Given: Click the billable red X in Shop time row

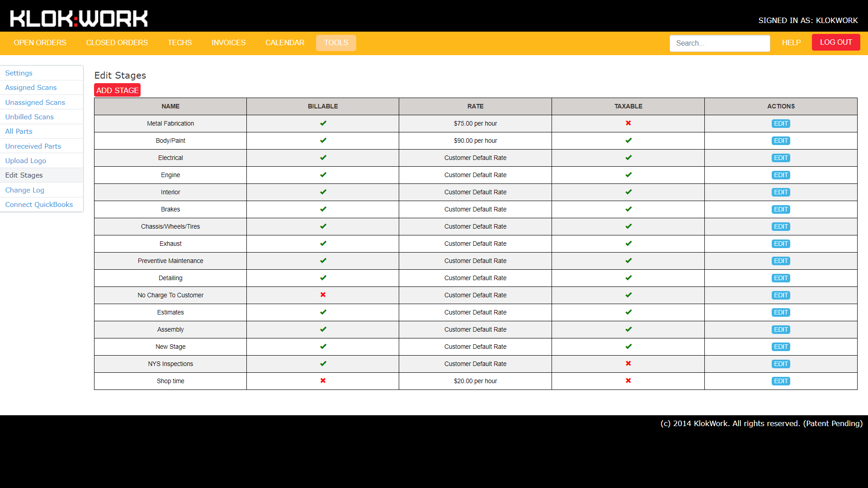Looking at the screenshot, I should (323, 380).
